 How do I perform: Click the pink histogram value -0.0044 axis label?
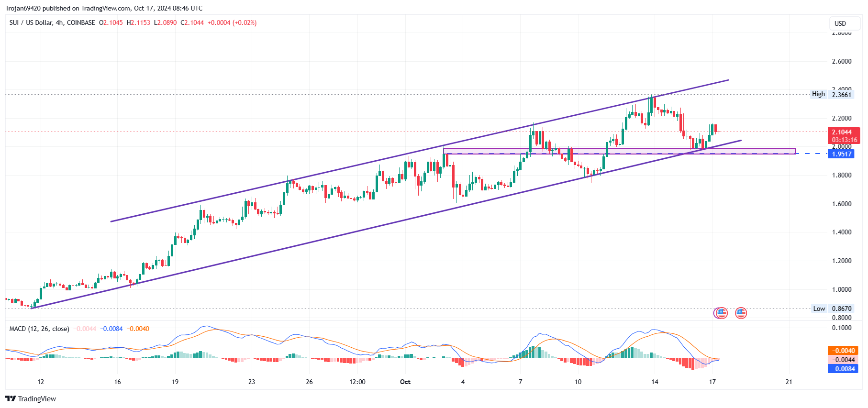844,360
